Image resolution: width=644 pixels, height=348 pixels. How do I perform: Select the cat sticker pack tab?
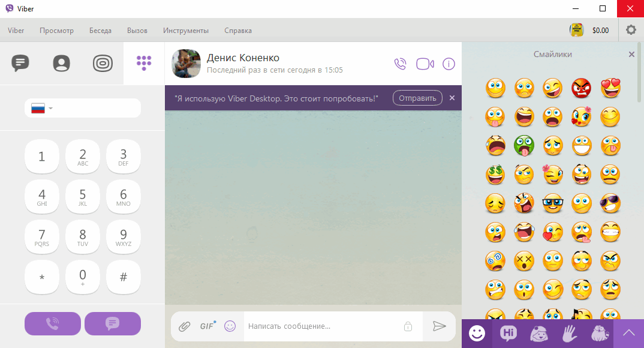coord(600,334)
